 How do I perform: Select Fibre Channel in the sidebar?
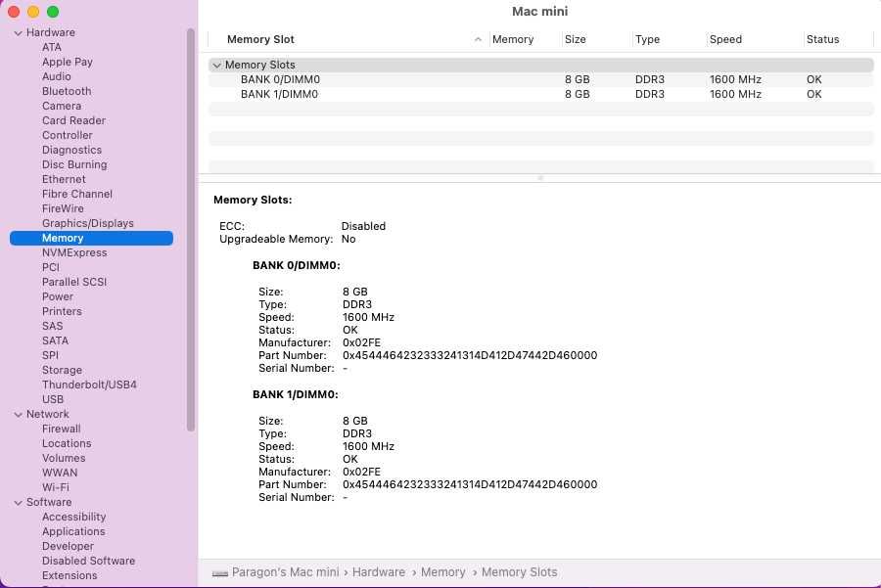pyautogui.click(x=77, y=194)
